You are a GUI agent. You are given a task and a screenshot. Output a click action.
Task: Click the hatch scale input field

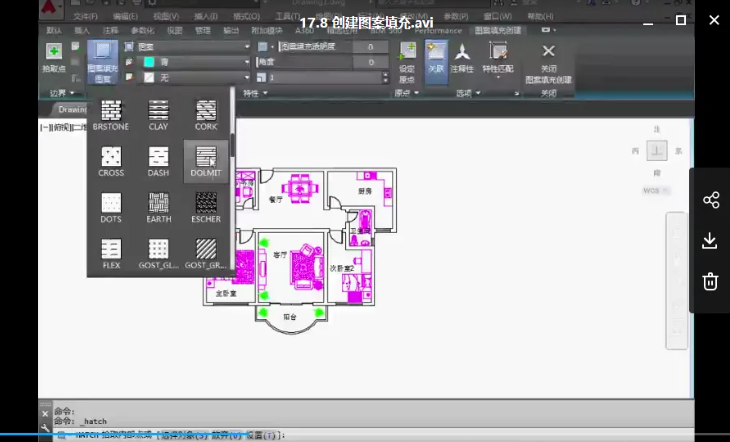(324, 78)
